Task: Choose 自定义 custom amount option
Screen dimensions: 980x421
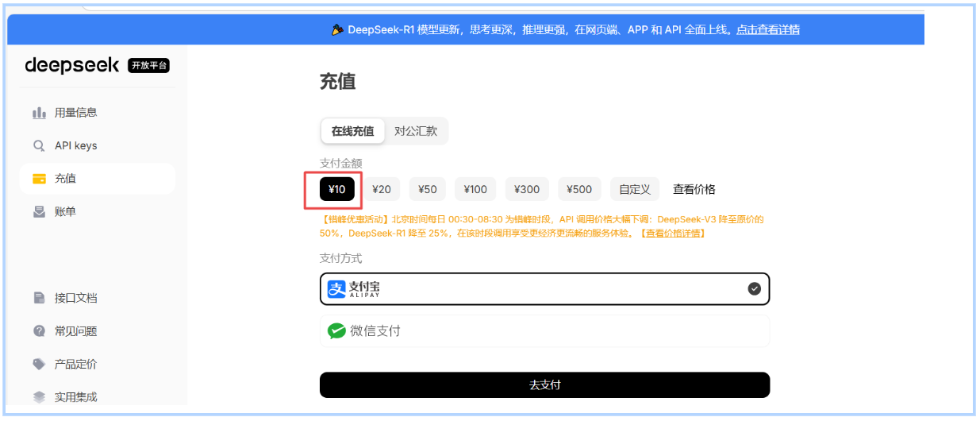Action: click(635, 189)
